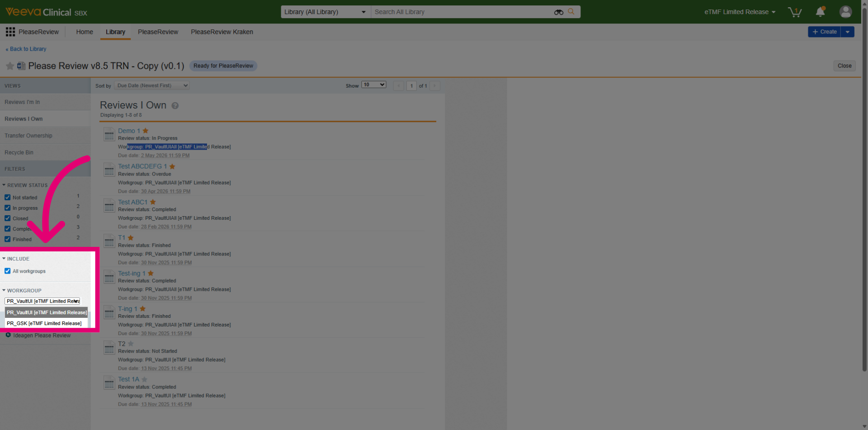This screenshot has width=868, height=430.
Task: Click the Word document icon beside title
Action: (x=21, y=66)
